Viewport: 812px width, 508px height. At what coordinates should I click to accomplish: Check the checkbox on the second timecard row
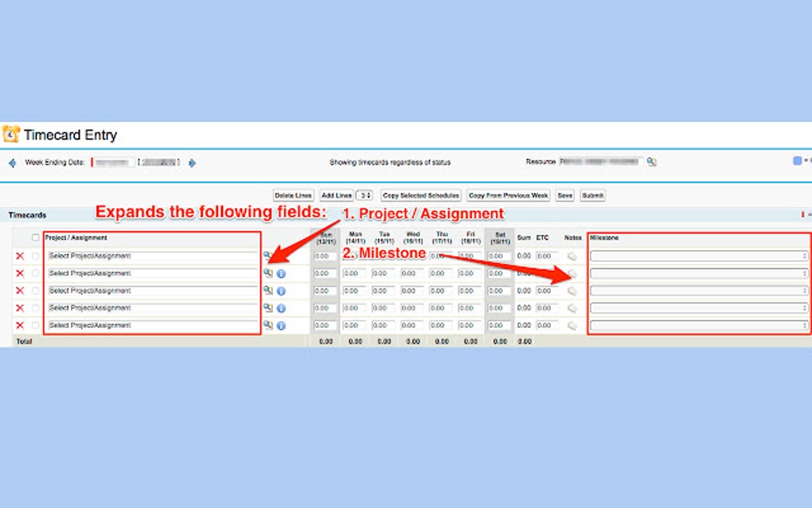coord(35,272)
